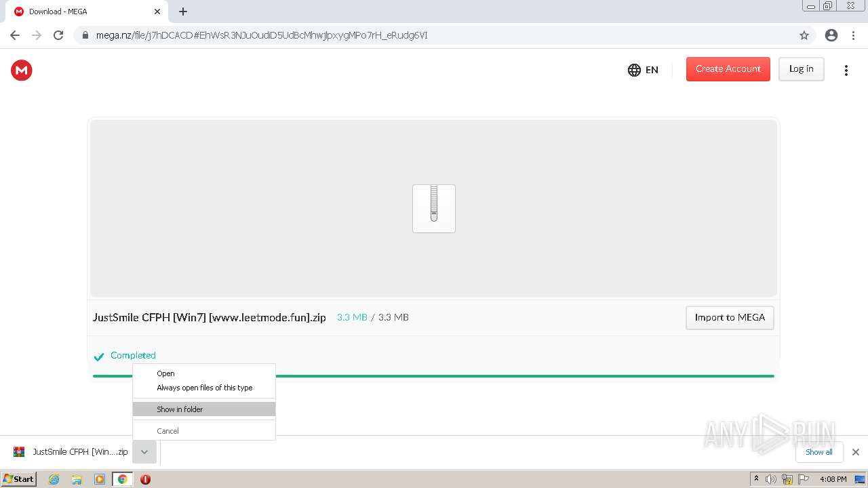Screen dimensions: 868x488
Task: Click the Completed status text
Action: click(133, 355)
